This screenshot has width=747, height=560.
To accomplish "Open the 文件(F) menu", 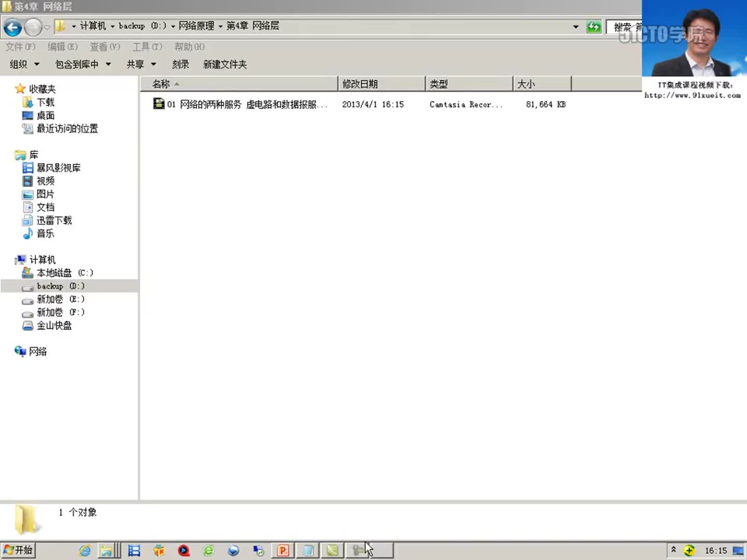I will (20, 47).
